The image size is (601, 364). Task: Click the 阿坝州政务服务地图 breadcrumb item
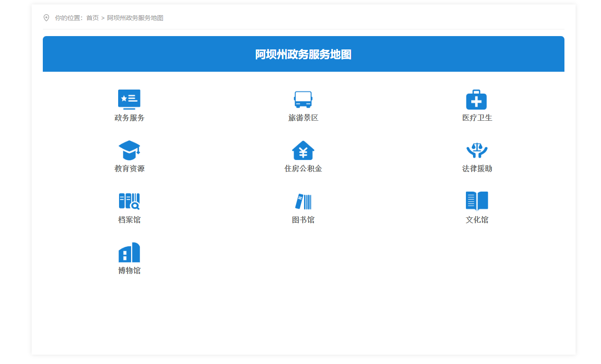pos(135,18)
